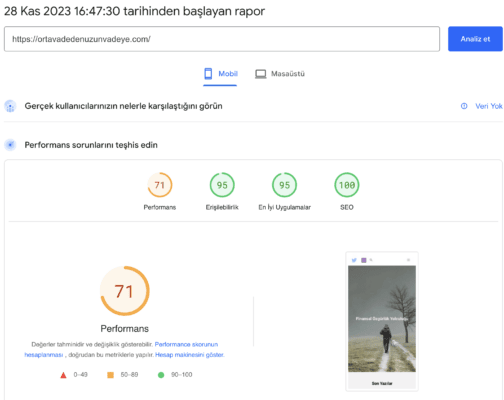This screenshot has width=504, height=400.
Task: Click the green circle 90-100 legend icon
Action: (161, 375)
